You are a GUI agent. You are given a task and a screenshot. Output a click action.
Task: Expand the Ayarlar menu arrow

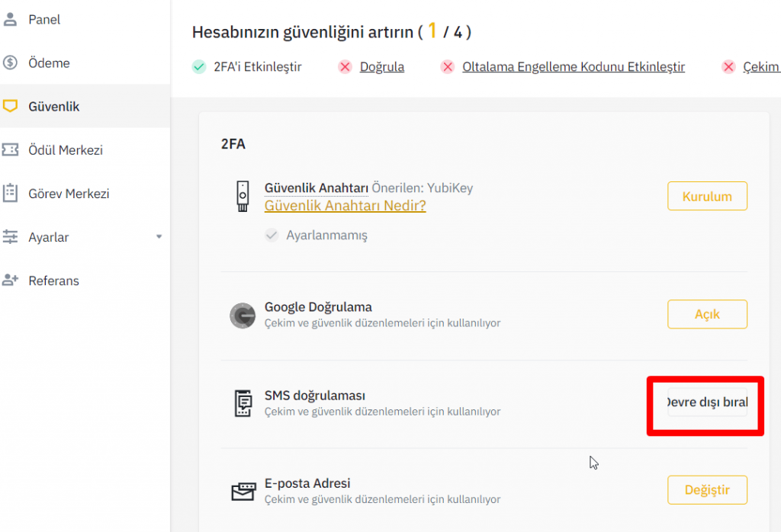pyautogui.click(x=159, y=237)
